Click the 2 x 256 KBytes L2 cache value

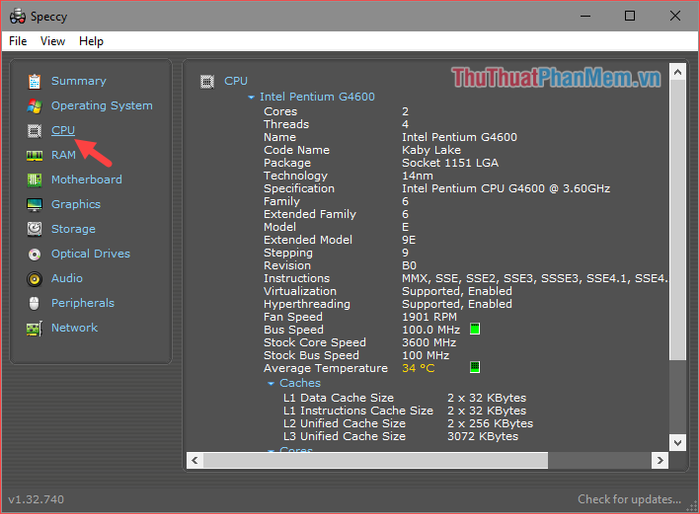tap(490, 423)
